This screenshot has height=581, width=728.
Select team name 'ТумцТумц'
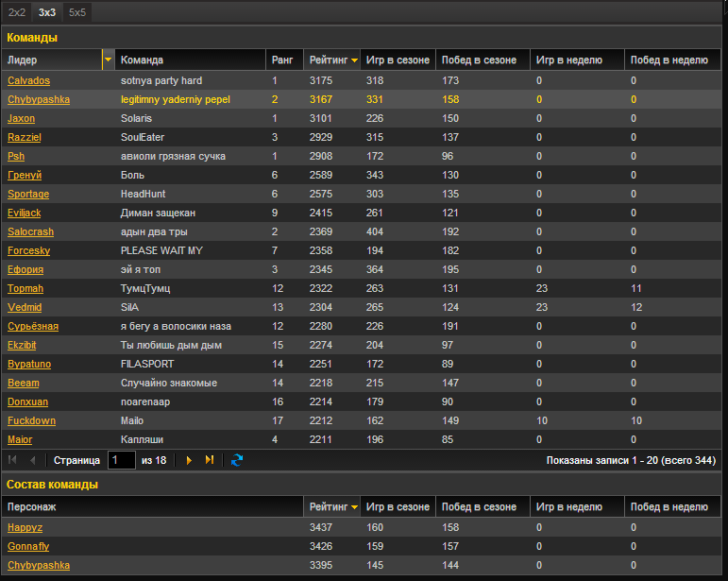coord(145,288)
